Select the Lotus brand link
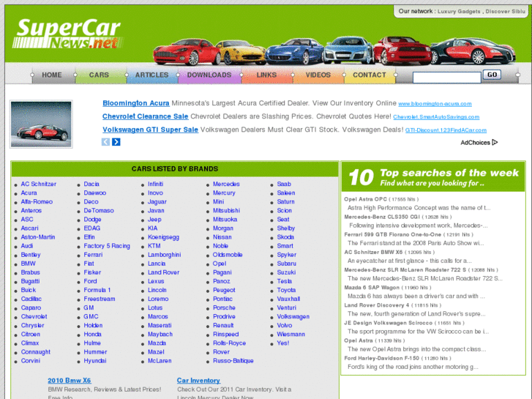 pos(155,307)
